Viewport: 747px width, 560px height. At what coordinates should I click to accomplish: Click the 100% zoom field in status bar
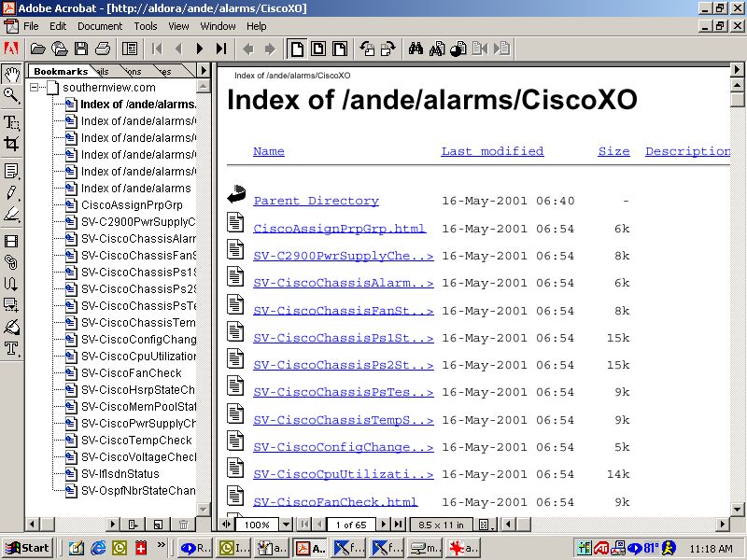[256, 525]
